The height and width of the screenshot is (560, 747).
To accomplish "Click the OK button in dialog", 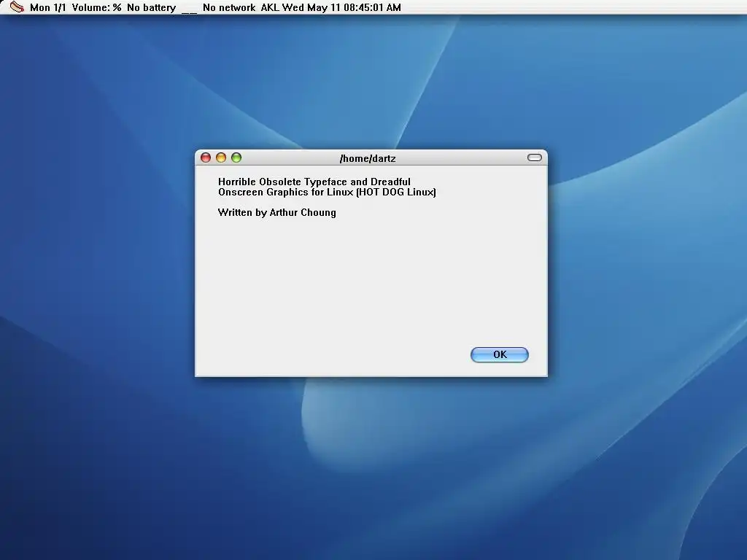I will click(x=499, y=355).
